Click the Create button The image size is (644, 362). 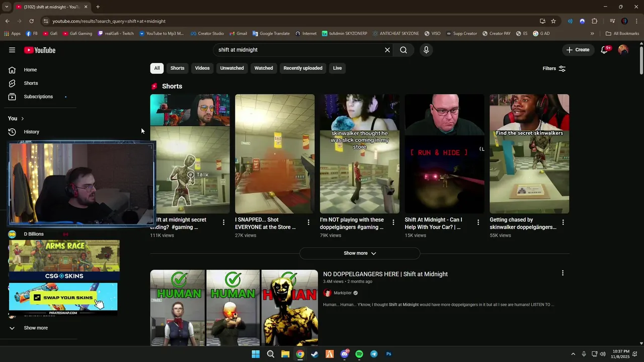(x=578, y=50)
